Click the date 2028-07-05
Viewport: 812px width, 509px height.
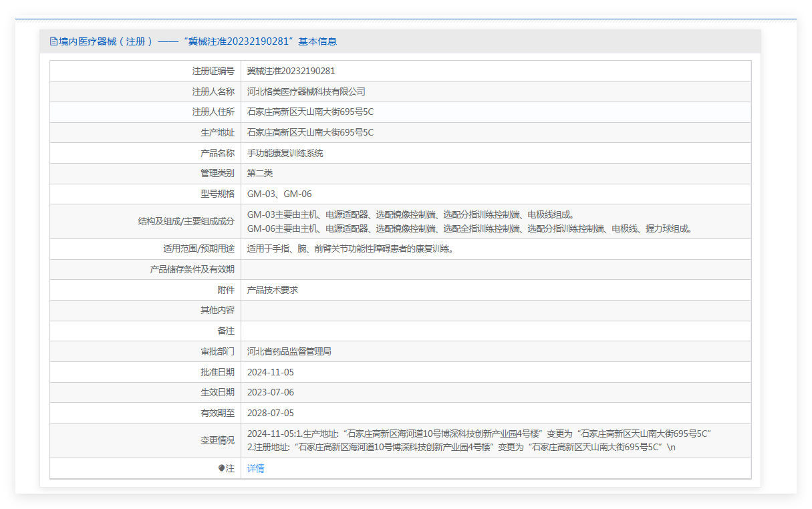tap(271, 413)
